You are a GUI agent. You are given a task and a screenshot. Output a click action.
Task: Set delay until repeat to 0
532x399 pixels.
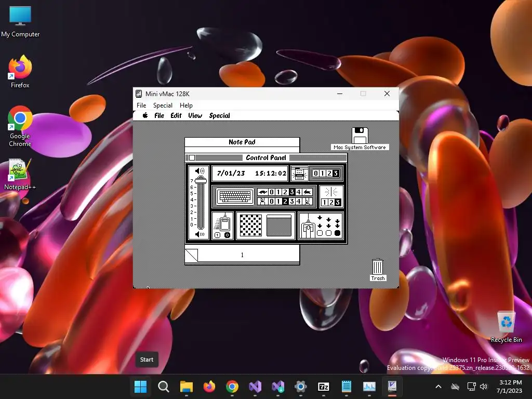271,201
